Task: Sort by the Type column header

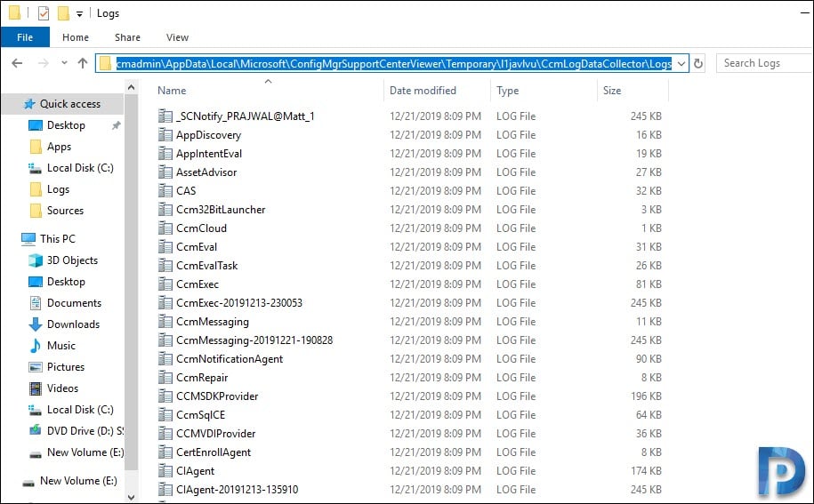Action: coord(507,91)
